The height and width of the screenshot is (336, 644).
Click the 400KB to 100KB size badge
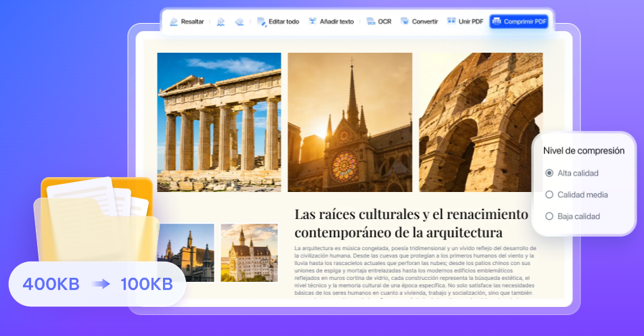point(97,284)
